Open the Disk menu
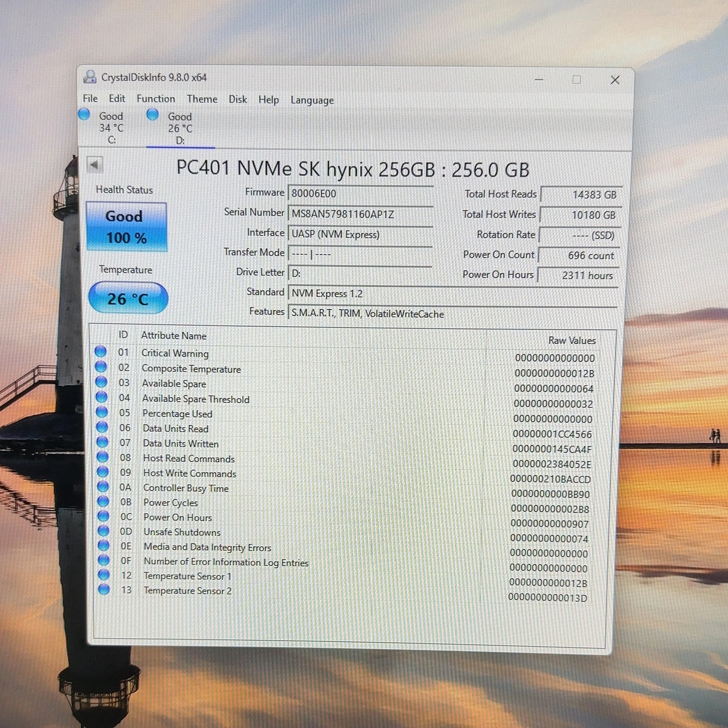This screenshot has height=728, width=728. [x=238, y=99]
